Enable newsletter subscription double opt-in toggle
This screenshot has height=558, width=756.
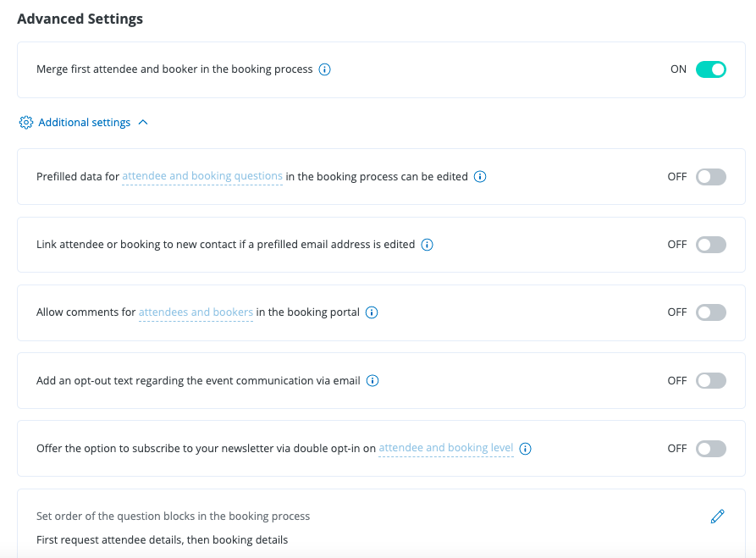tap(710, 449)
